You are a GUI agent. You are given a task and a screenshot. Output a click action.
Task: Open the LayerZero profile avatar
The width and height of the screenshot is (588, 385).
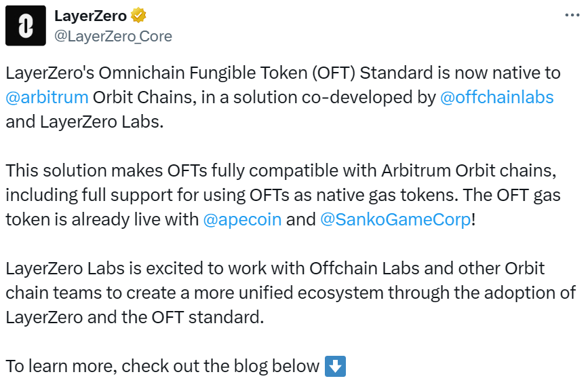coord(25,25)
